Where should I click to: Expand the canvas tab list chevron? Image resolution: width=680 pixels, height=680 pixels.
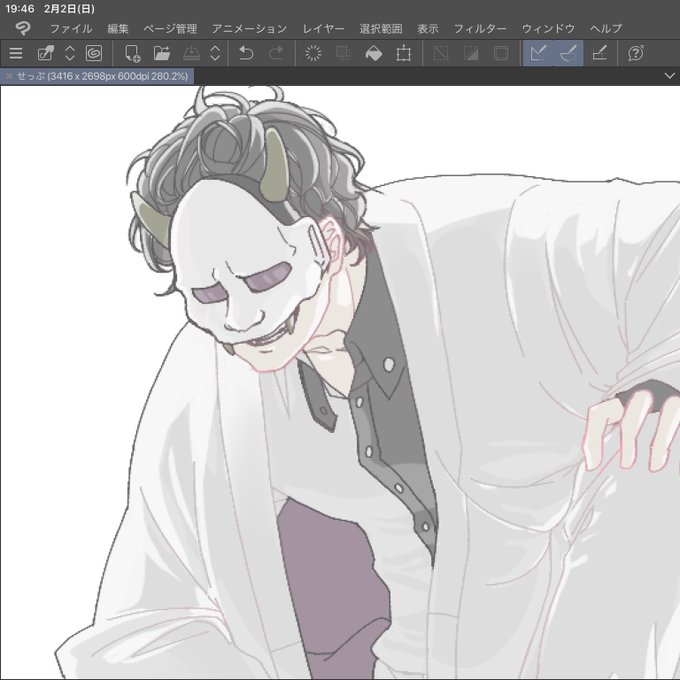[669, 76]
